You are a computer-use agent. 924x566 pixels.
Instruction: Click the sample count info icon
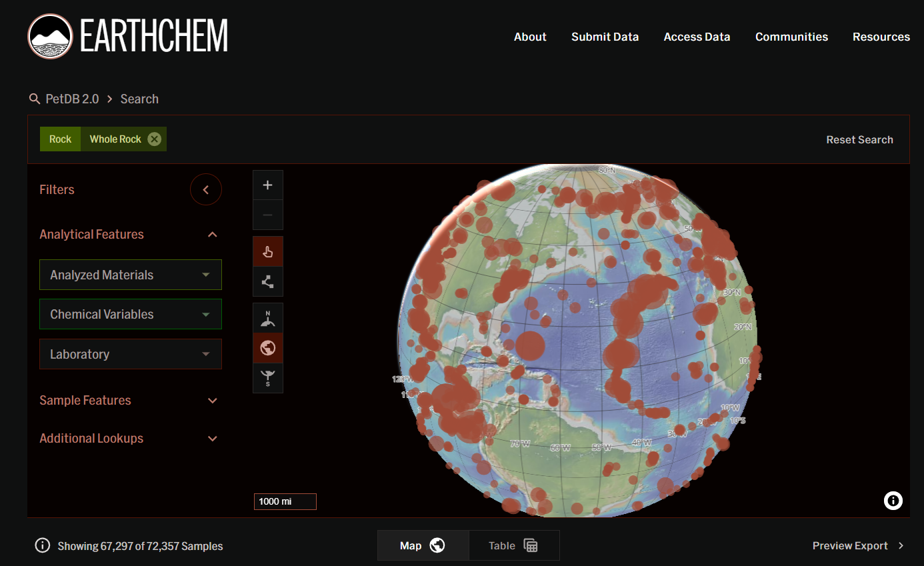click(x=42, y=546)
